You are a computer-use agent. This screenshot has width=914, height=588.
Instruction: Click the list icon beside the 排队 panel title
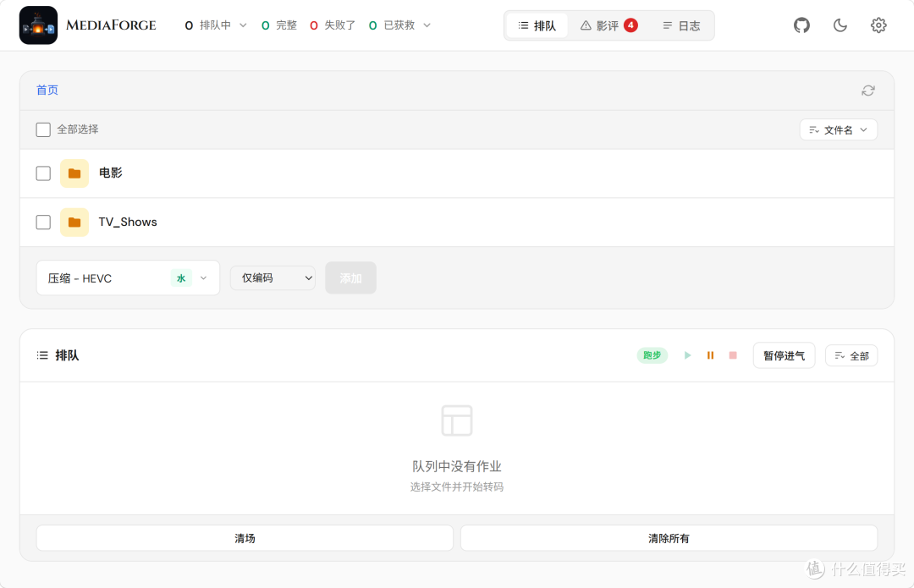[x=42, y=355]
